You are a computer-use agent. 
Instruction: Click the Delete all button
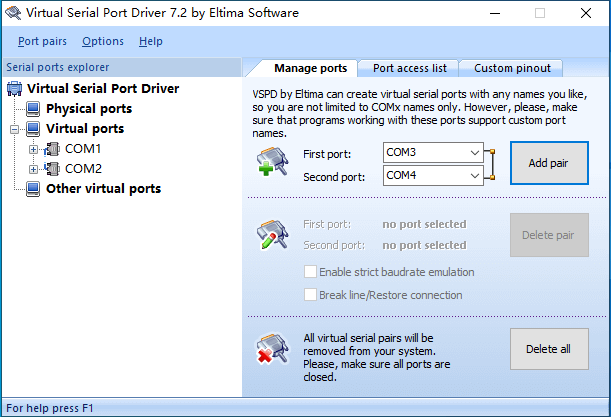[549, 349]
